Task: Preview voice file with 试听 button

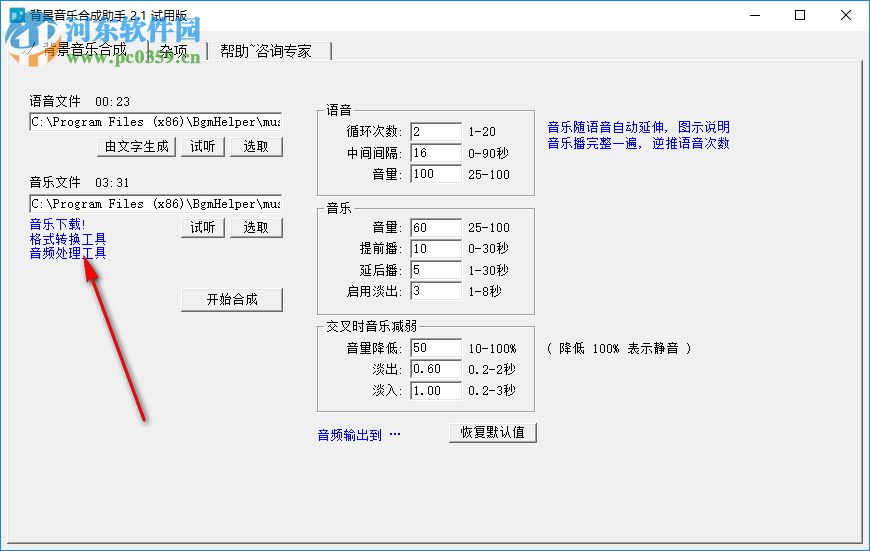Action: 203,146
